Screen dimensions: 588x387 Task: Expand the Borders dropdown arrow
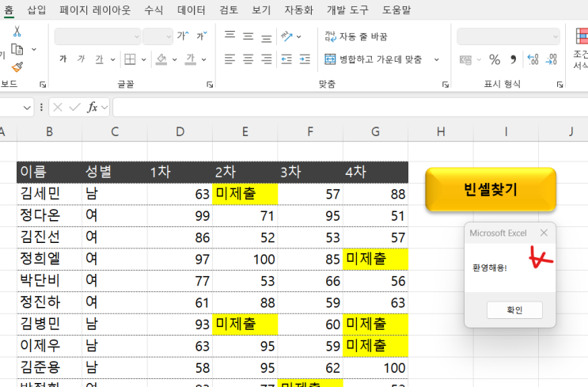143,59
